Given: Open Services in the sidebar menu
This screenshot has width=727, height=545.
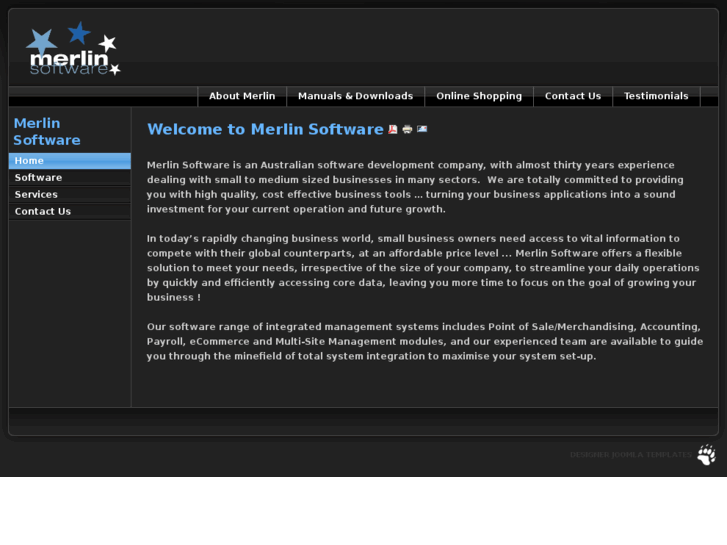Looking at the screenshot, I should pos(70,194).
